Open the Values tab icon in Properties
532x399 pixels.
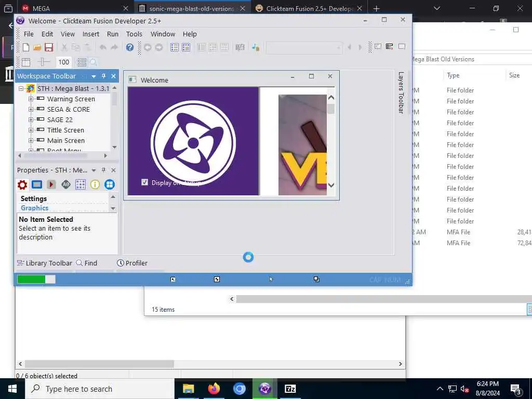pyautogui.click(x=66, y=184)
